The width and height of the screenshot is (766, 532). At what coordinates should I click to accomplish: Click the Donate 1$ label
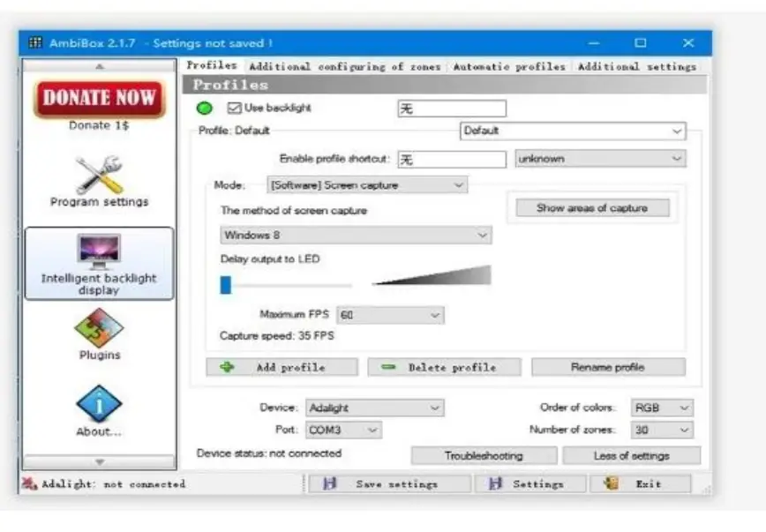[99, 125]
